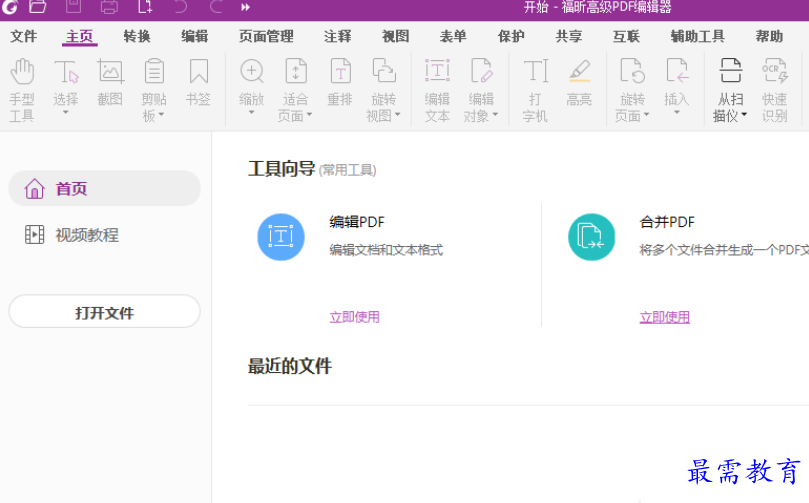This screenshot has height=503, width=809.
Task: Click the teal Merge PDF circle icon
Action: [591, 237]
